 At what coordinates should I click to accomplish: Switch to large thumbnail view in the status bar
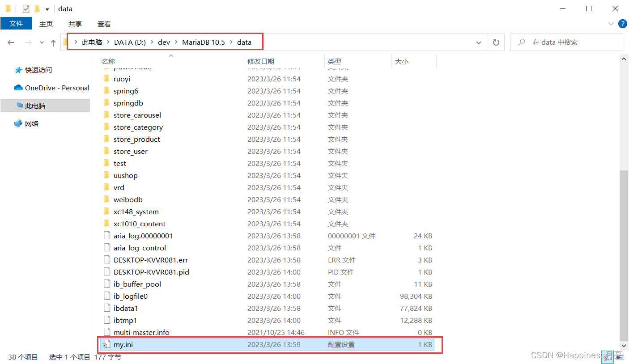pos(619,356)
